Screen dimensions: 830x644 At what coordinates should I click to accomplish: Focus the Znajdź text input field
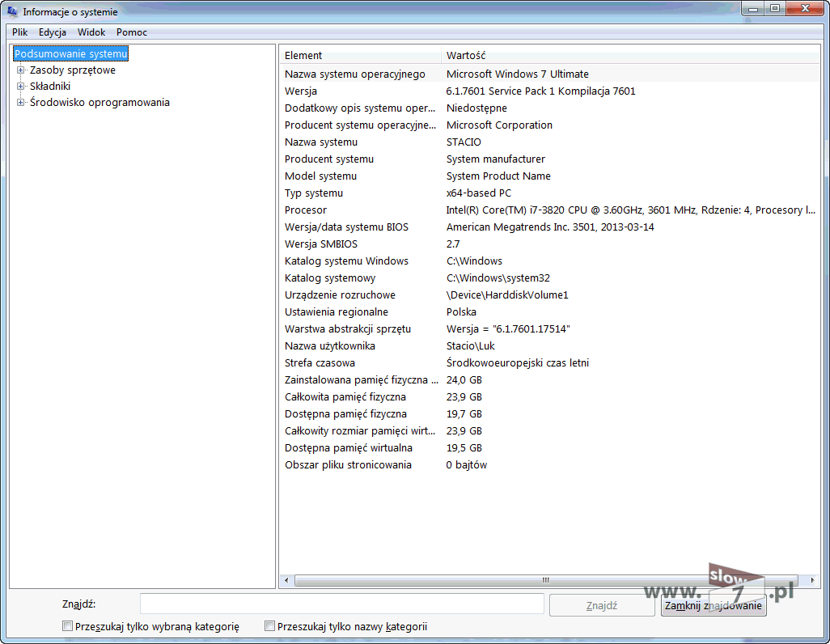[342, 604]
